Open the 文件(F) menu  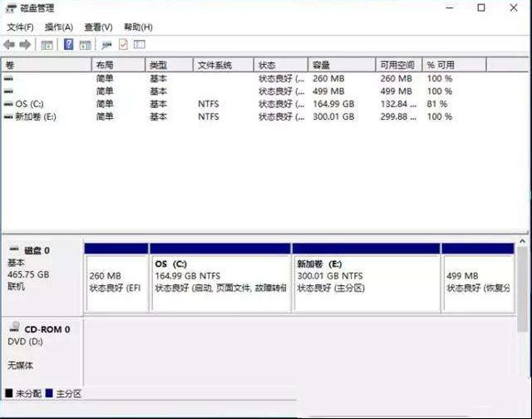pos(20,27)
